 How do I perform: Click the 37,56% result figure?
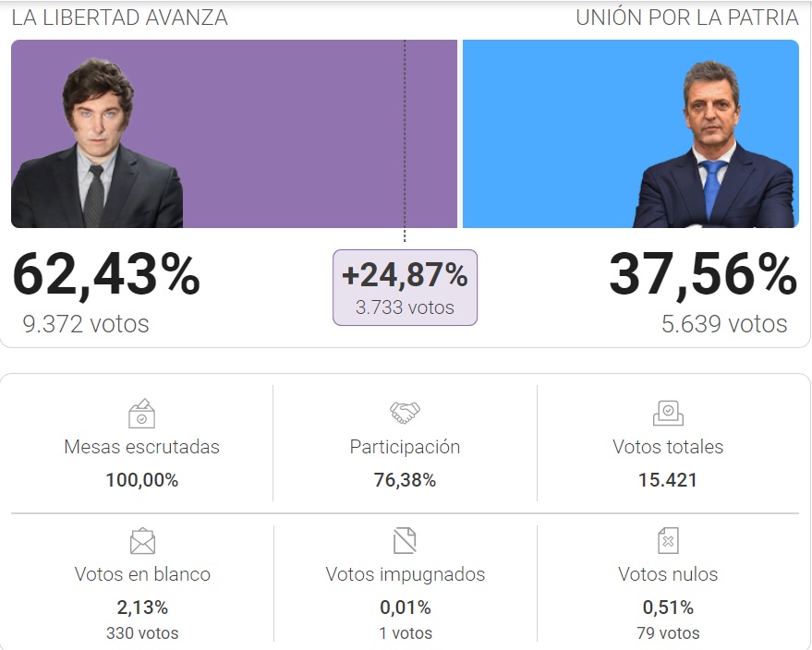point(703,274)
